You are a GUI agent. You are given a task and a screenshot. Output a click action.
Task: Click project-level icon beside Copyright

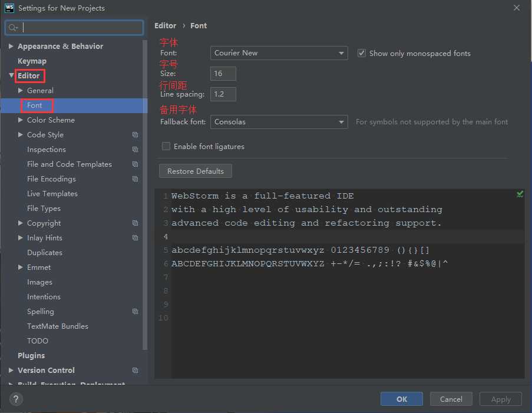coord(135,223)
